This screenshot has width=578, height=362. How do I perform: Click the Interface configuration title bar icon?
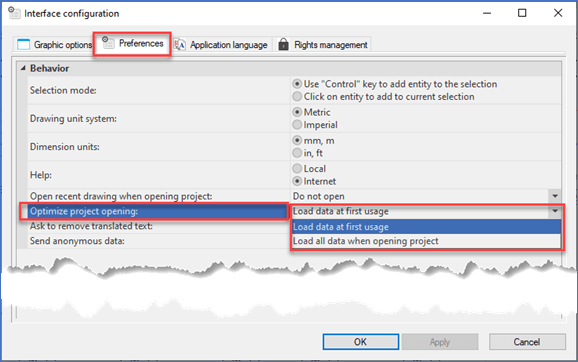14,13
